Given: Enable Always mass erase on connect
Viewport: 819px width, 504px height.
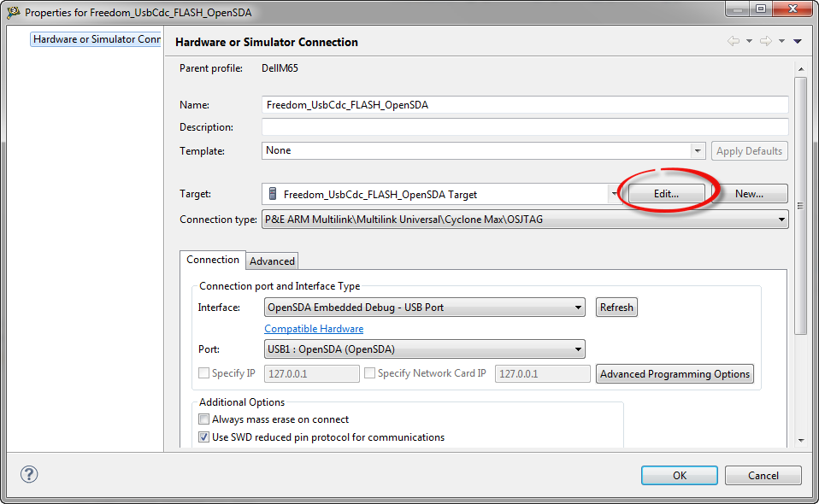Looking at the screenshot, I should 204,419.
